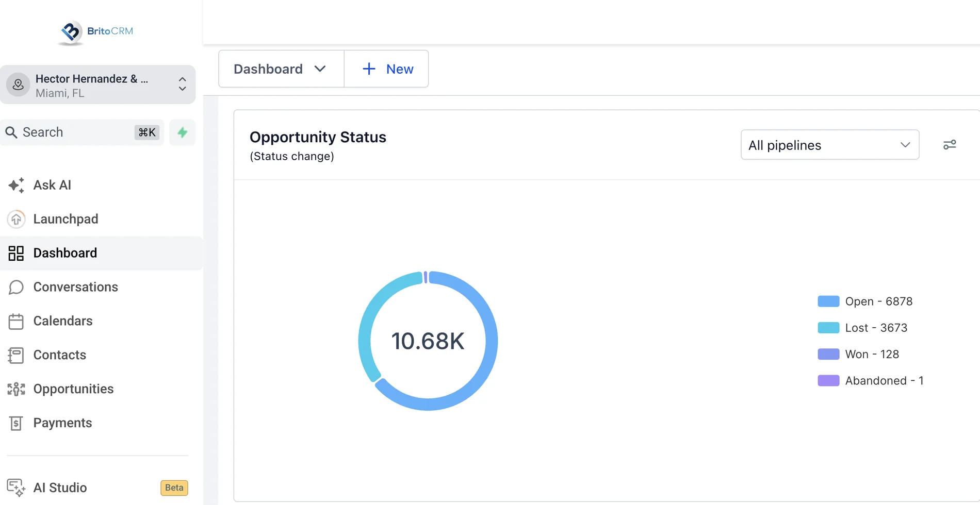Click the Won legend color swatch
980x505 pixels.
pos(828,354)
